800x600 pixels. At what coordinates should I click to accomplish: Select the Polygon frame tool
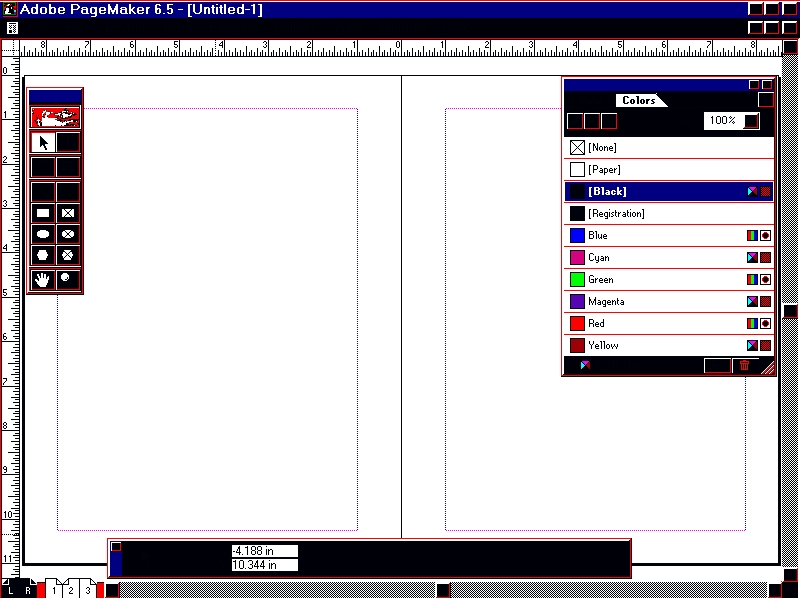tap(68, 255)
